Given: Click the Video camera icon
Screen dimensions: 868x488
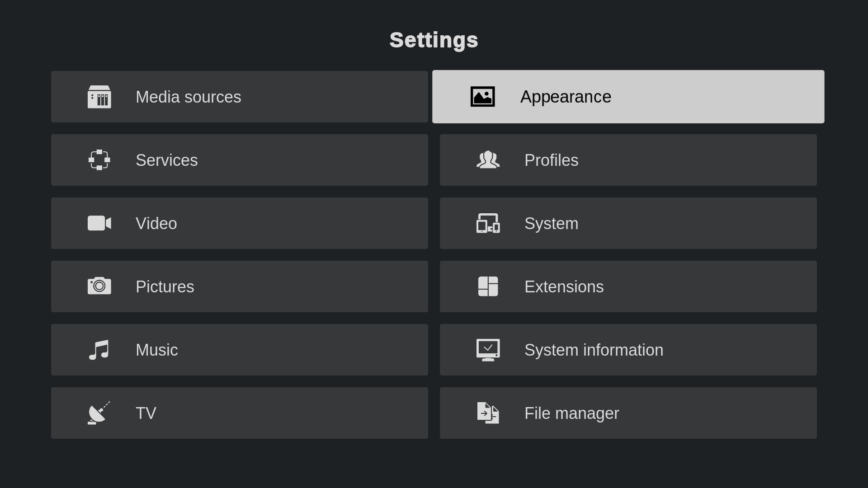Looking at the screenshot, I should click(99, 223).
